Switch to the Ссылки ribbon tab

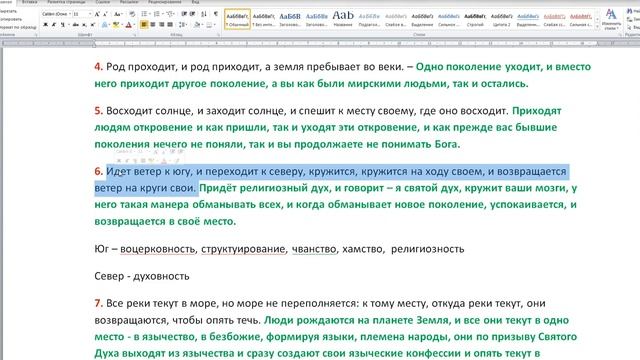102,2
